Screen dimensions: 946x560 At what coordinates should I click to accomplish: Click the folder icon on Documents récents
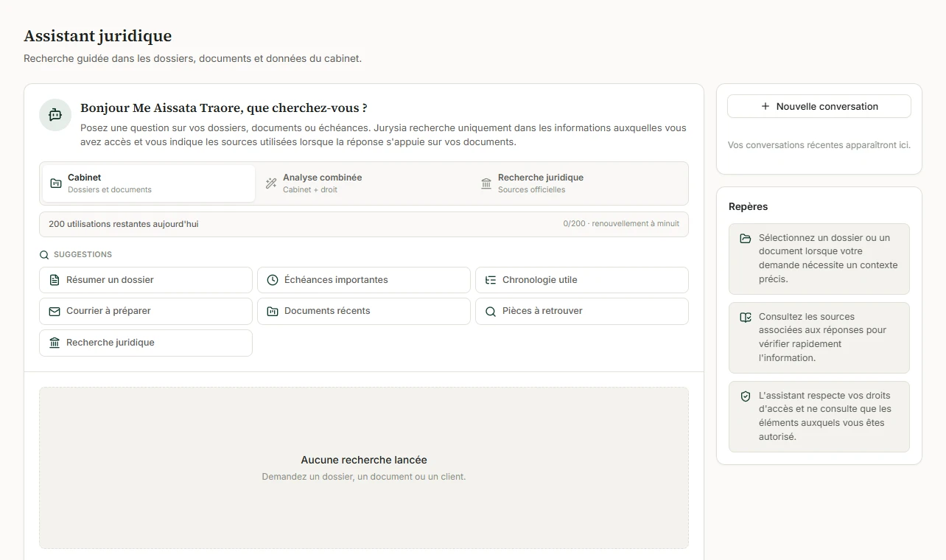273,311
